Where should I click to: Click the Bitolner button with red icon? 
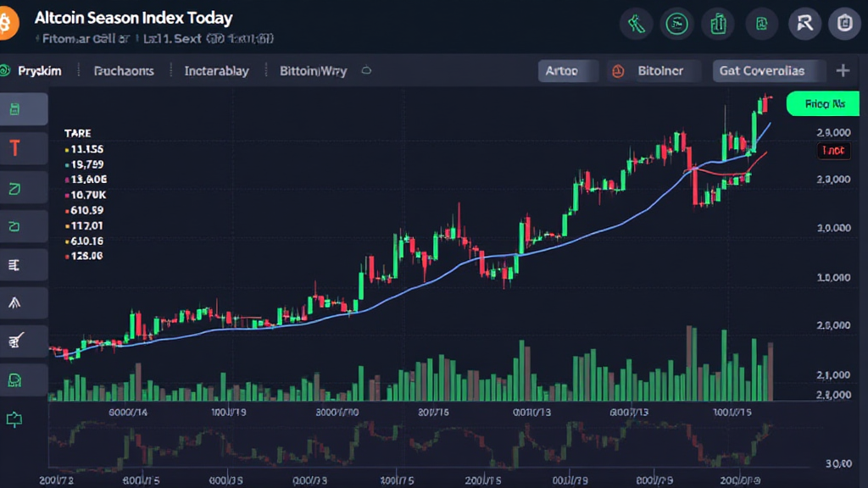coord(653,71)
